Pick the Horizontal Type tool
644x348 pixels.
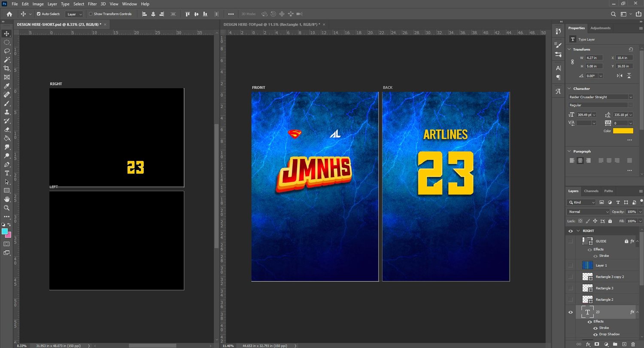pos(7,173)
